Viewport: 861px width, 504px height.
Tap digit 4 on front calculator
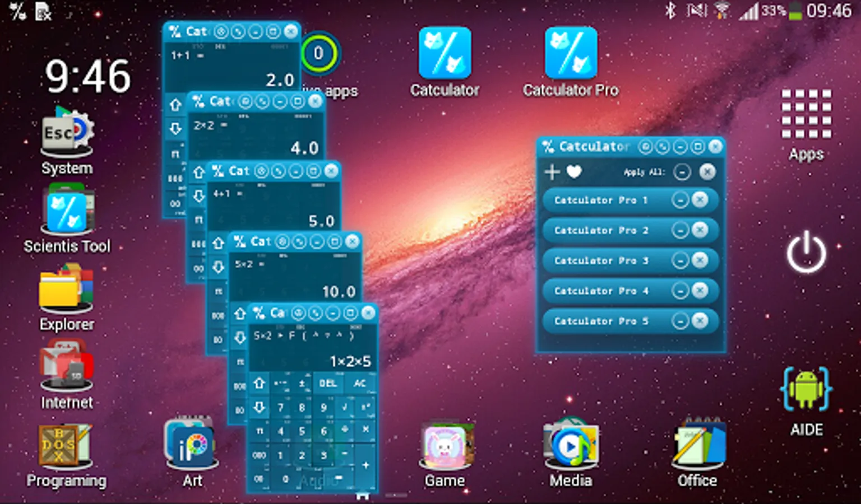click(281, 431)
